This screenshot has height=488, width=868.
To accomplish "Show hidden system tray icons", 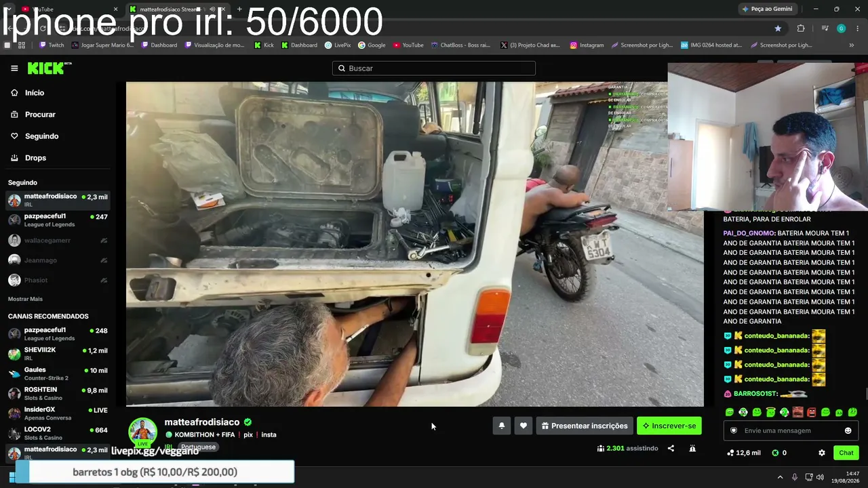I will click(x=780, y=477).
